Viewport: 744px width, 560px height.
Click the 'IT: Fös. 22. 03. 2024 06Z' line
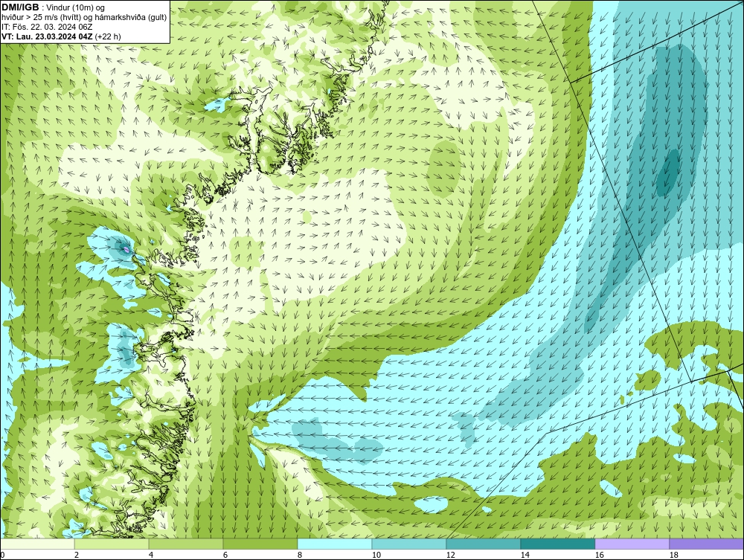pyautogui.click(x=46, y=27)
